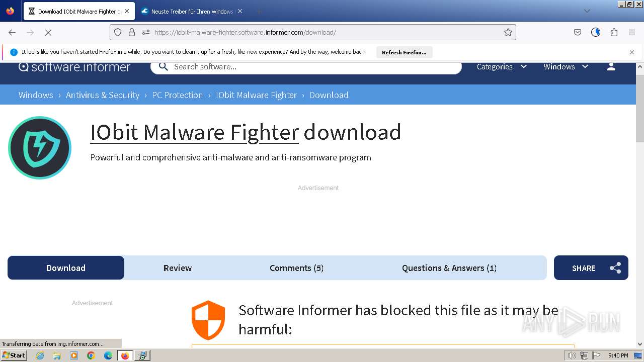
Task: Open the list all tabs dropdown
Action: (587, 11)
